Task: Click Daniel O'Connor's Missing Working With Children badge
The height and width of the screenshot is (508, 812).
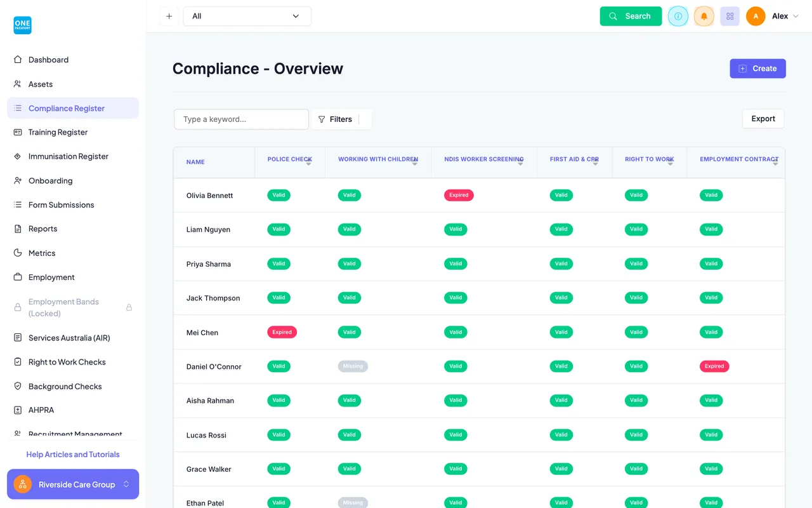Action: coord(353,366)
